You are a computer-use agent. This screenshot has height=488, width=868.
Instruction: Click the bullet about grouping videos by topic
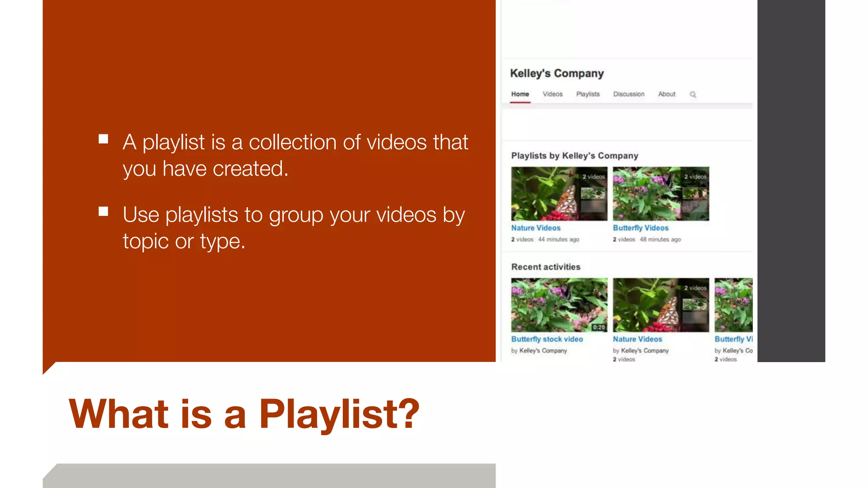(294, 228)
